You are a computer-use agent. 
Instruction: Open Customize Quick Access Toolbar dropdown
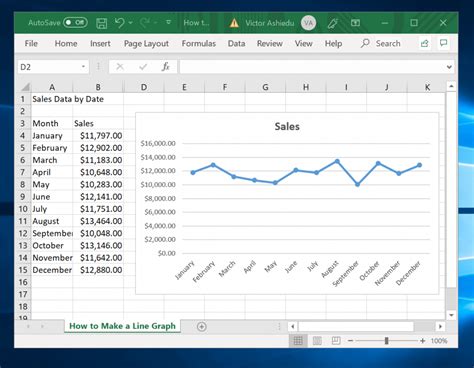point(169,22)
